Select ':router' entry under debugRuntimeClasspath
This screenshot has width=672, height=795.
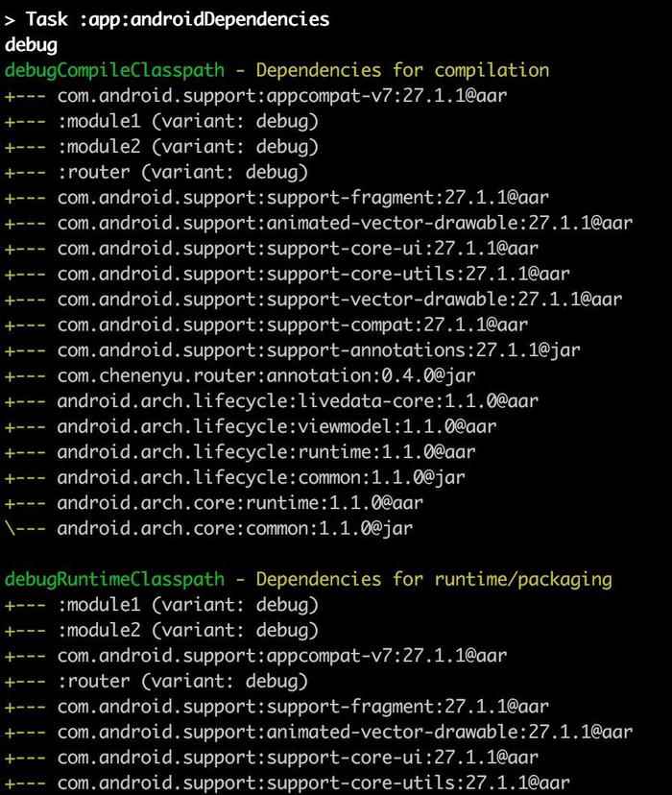click(182, 681)
